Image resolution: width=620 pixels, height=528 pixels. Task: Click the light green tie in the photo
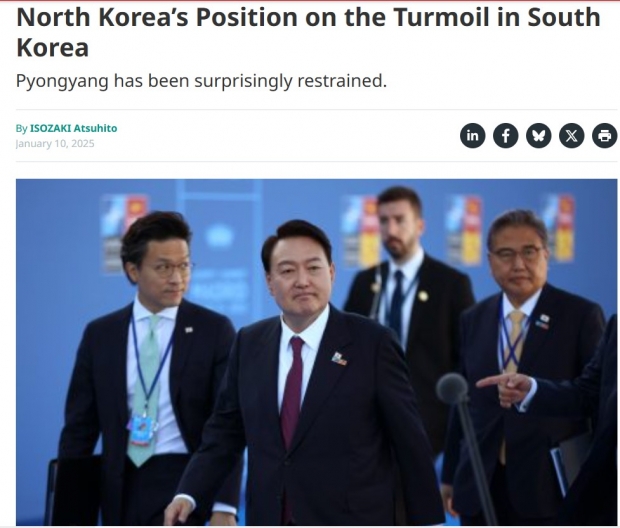[145, 390]
